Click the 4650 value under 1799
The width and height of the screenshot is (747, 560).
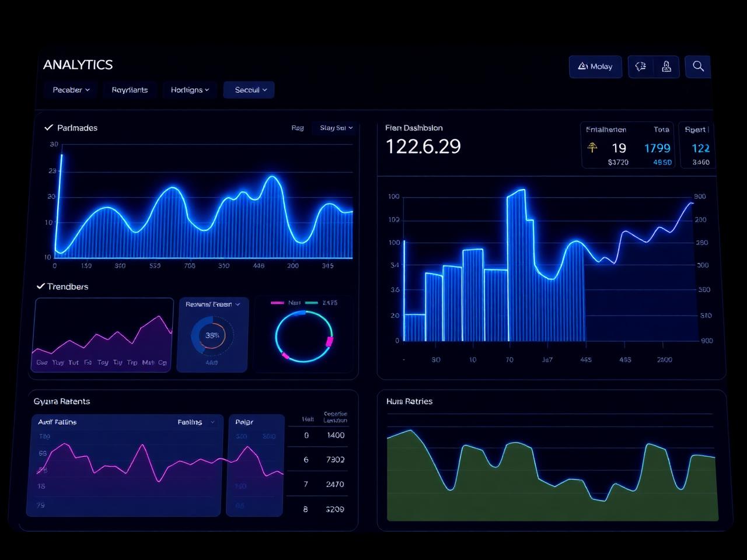pyautogui.click(x=662, y=162)
